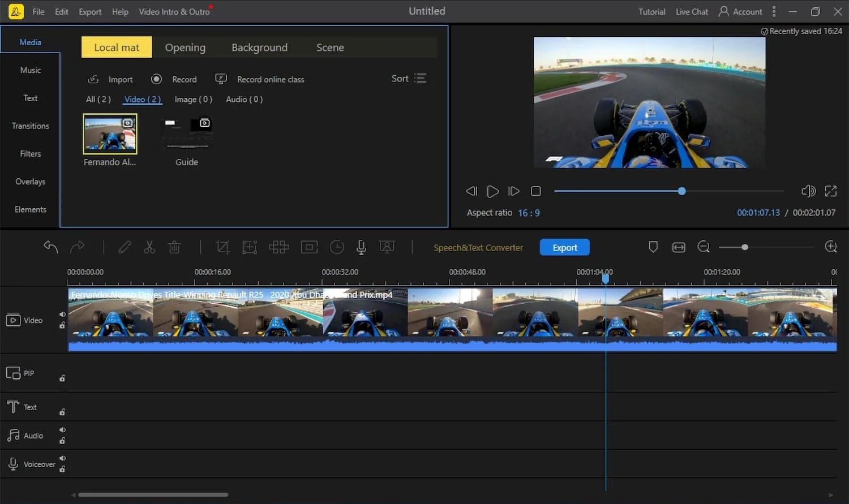Switch to the Background tab
This screenshot has width=849, height=504.
click(259, 48)
